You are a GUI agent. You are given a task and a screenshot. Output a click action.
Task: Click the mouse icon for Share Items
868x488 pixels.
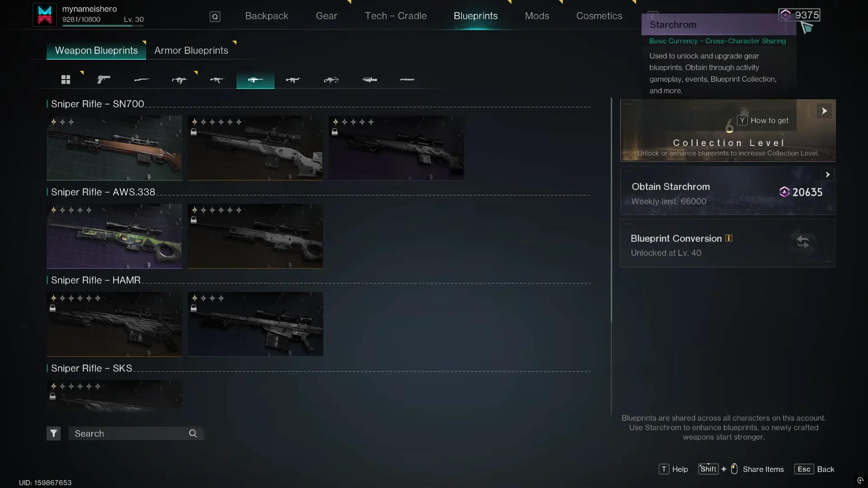point(734,469)
